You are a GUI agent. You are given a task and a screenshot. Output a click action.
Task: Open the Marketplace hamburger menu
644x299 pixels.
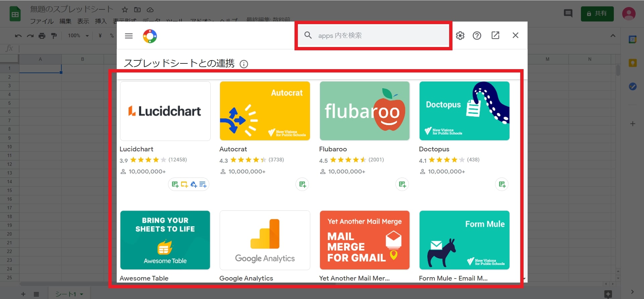(129, 36)
